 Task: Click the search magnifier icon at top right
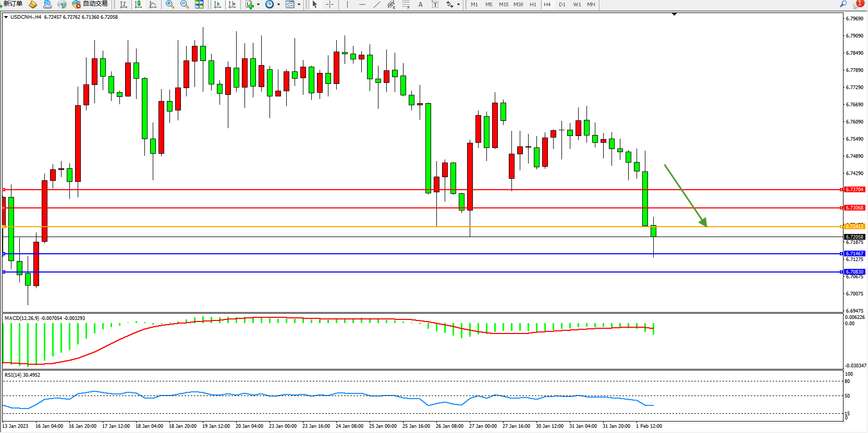(x=843, y=4)
